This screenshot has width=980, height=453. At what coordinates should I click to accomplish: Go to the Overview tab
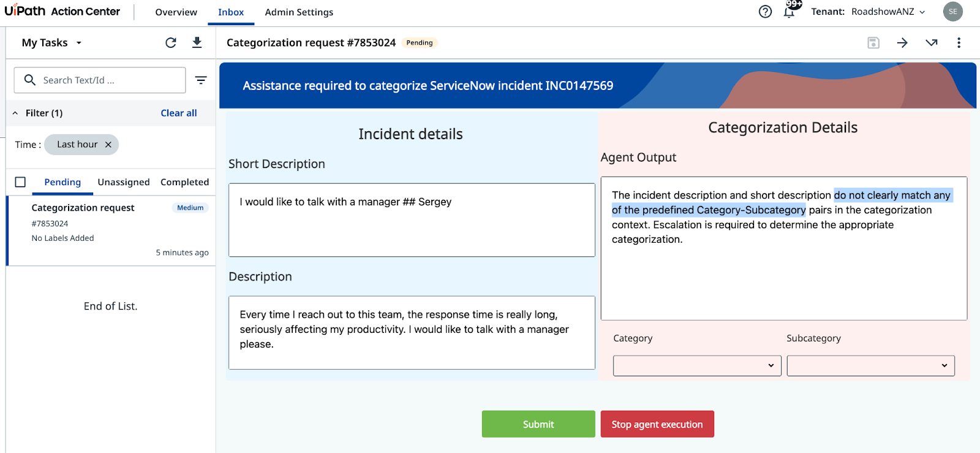176,12
